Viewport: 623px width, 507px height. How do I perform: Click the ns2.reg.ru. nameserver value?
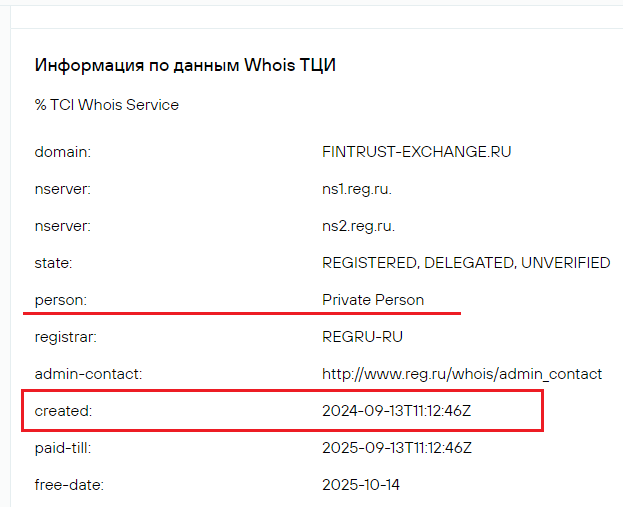click(x=358, y=226)
